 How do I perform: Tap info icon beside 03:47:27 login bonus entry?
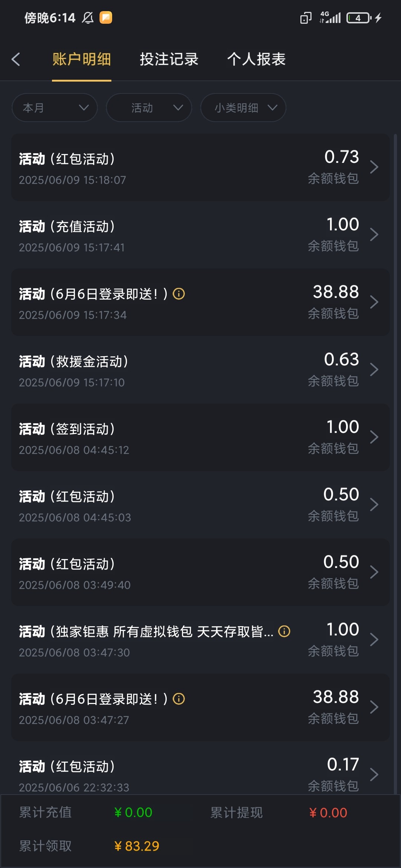pyautogui.click(x=179, y=699)
